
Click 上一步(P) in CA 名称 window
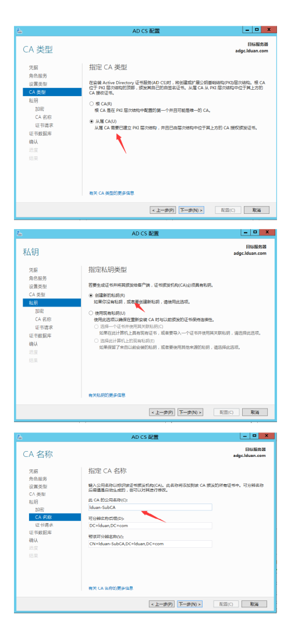click(x=162, y=604)
